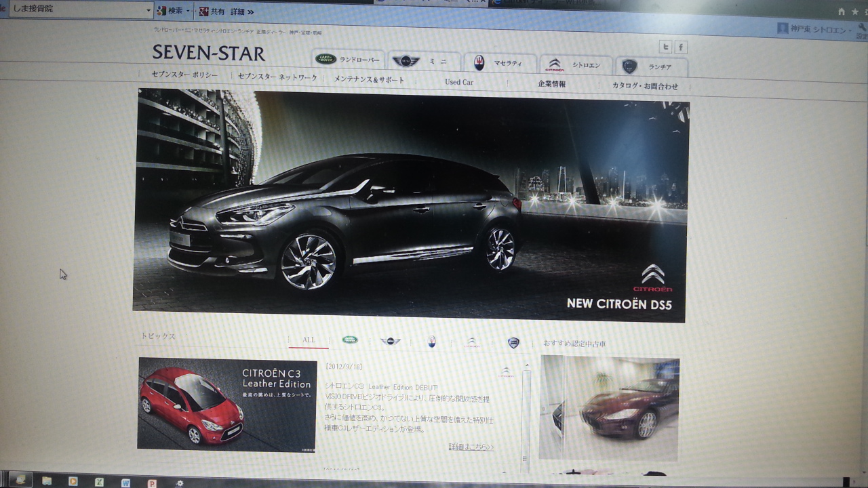Filter topics by MINI wings logo
Screen dimensions: 868x488
coord(391,341)
